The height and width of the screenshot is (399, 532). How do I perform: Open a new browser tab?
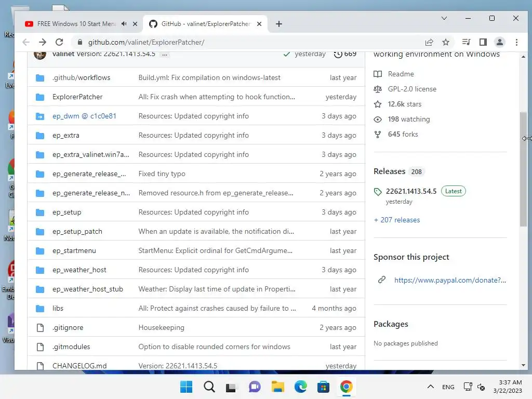coord(279,24)
